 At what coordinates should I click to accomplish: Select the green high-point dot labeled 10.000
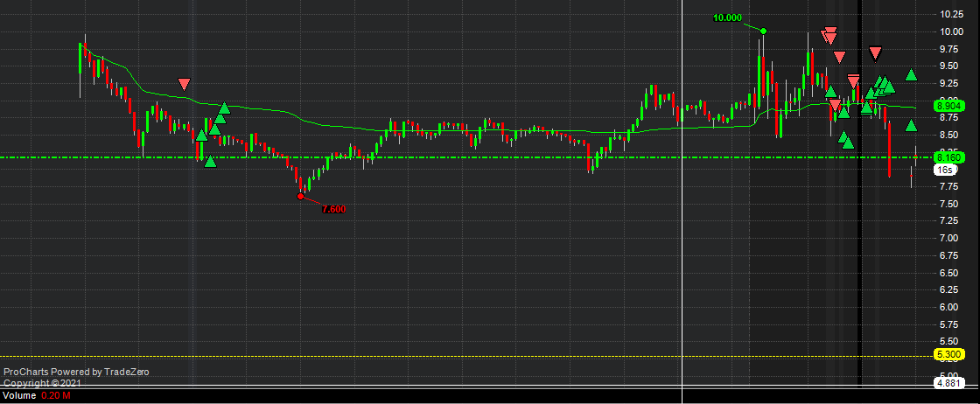[763, 30]
